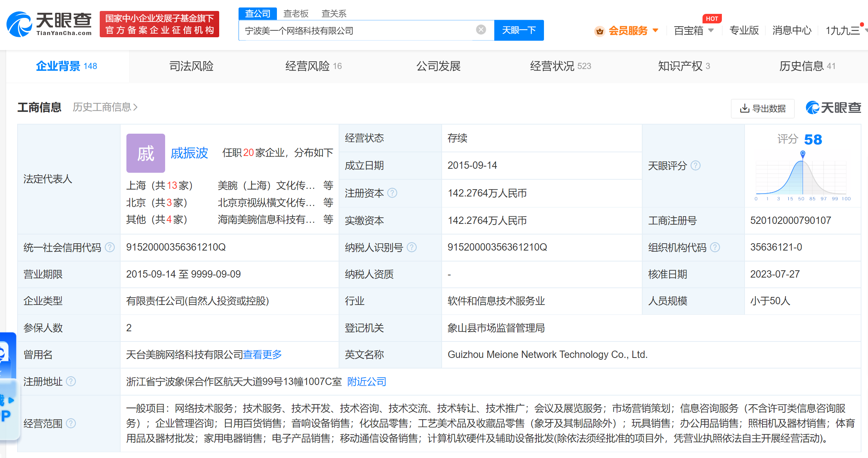Click the TianYanCha logo
The width and height of the screenshot is (868, 458).
[49, 24]
